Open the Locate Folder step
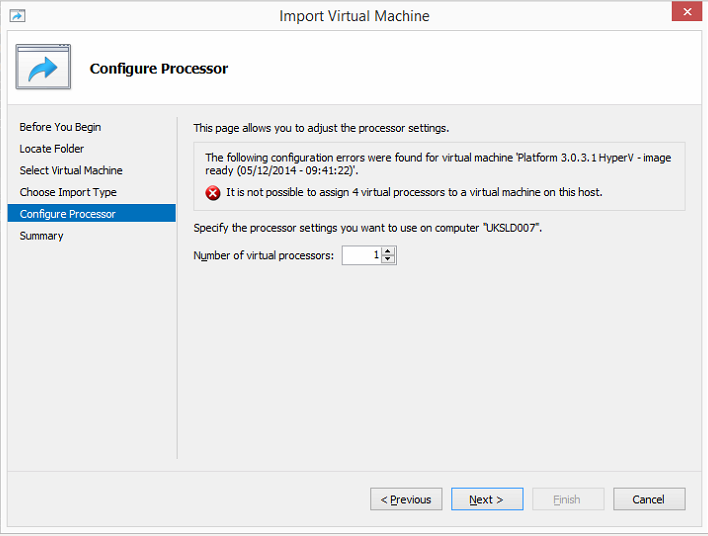This screenshot has width=708, height=536. [x=51, y=149]
